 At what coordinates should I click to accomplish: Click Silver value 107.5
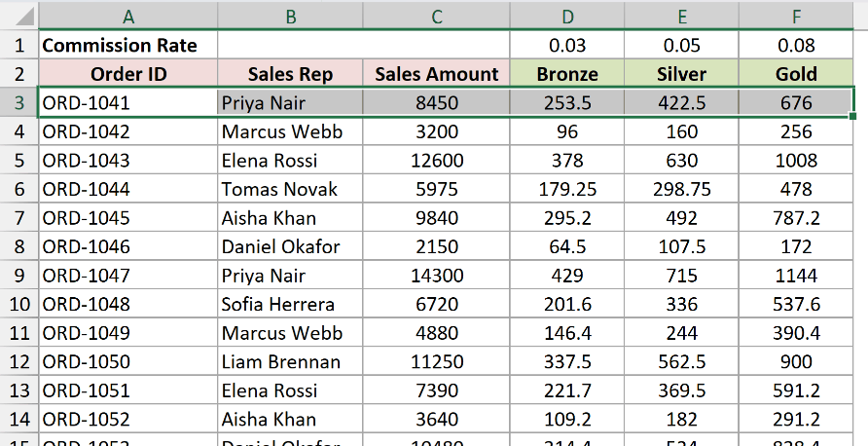tap(682, 246)
